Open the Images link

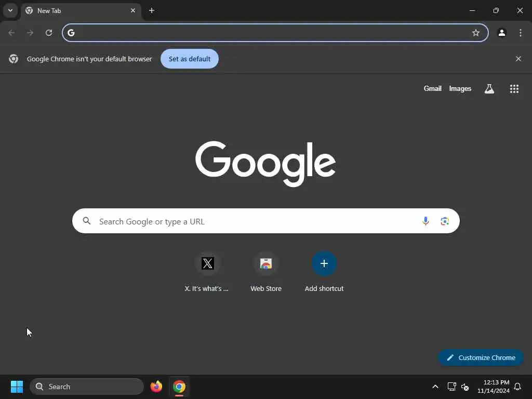click(x=460, y=88)
